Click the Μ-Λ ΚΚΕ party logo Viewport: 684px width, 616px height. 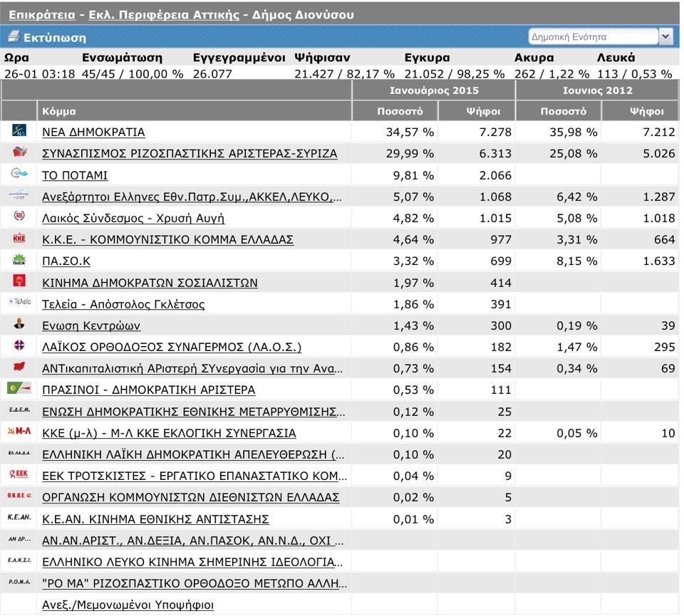pyautogui.click(x=20, y=431)
